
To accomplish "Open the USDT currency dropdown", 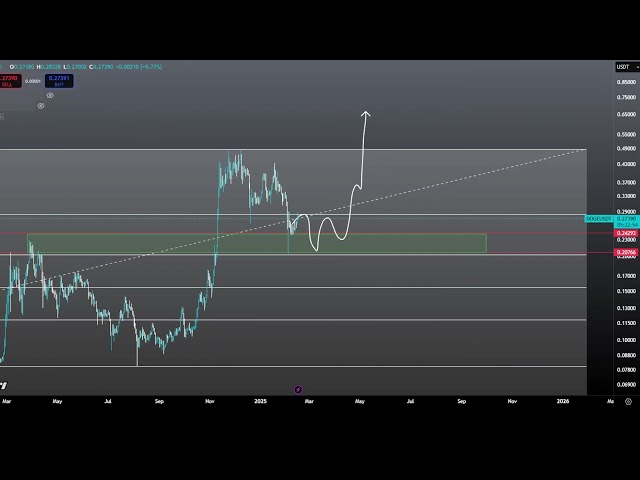I will coord(622,67).
